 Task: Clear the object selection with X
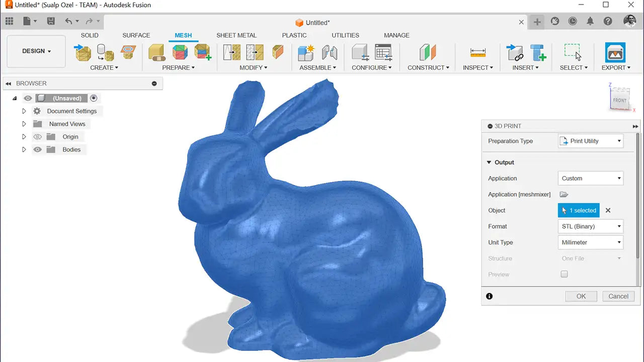608,210
